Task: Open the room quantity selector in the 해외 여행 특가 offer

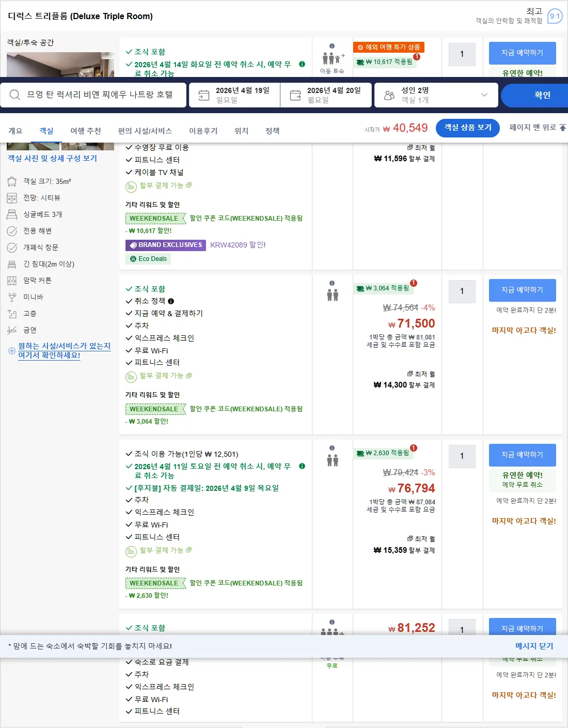Action: (462, 54)
